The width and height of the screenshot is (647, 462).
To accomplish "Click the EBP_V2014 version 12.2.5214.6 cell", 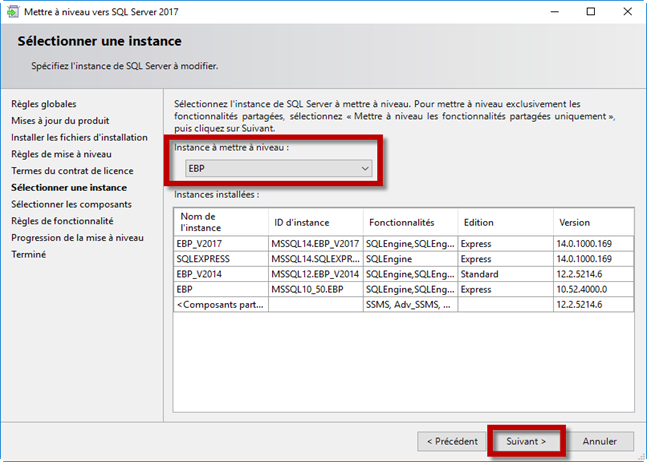I will coord(593,274).
